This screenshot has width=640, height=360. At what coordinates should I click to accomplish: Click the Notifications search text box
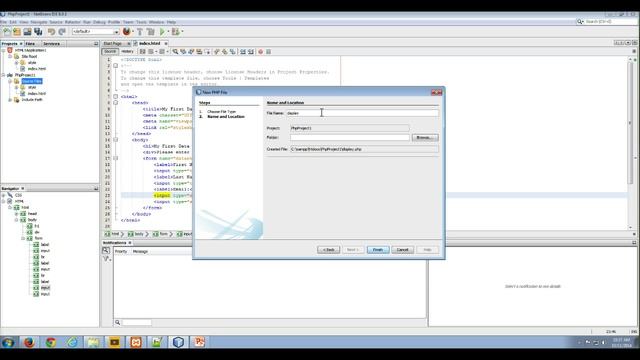point(137,322)
